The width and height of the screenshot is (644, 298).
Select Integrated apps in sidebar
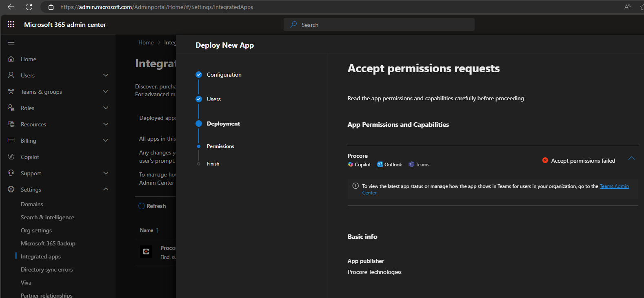pos(41,256)
